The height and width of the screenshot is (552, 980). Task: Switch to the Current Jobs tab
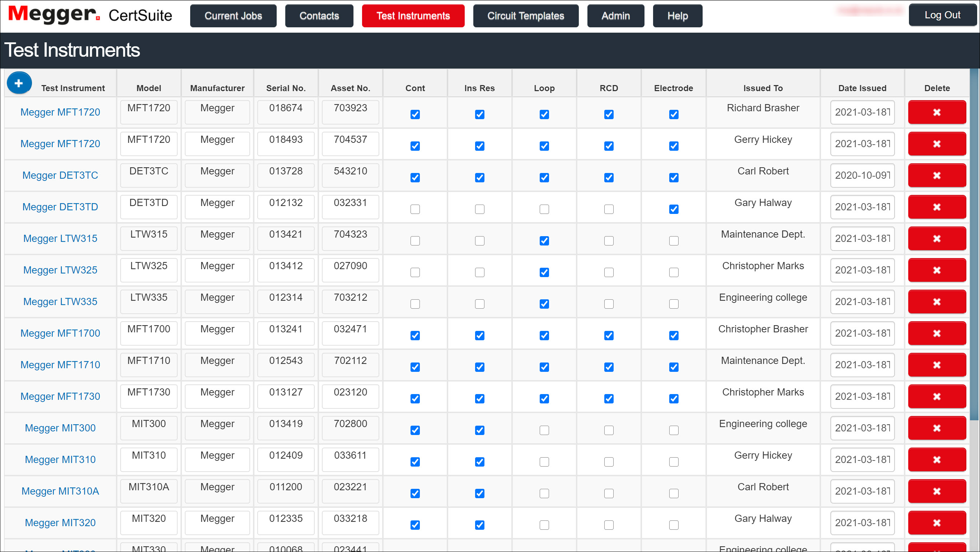coord(233,15)
